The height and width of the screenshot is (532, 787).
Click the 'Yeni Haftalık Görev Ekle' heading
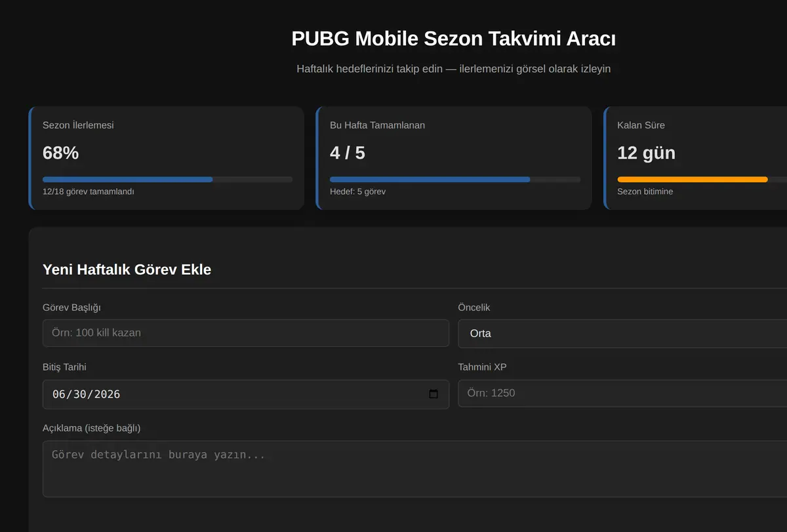pos(127,270)
